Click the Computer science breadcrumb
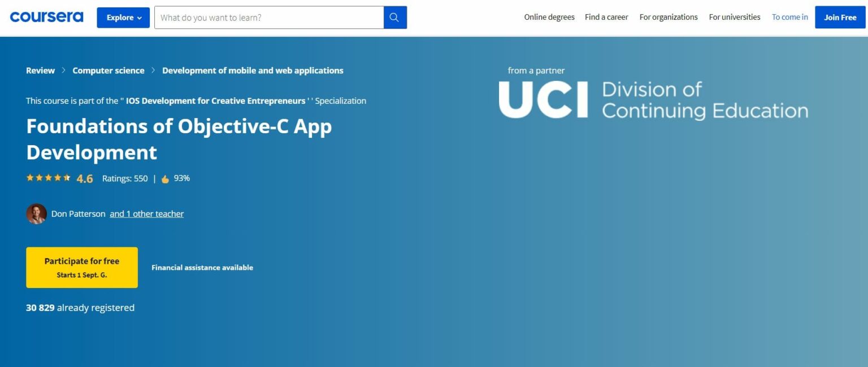The height and width of the screenshot is (367, 868). click(108, 70)
